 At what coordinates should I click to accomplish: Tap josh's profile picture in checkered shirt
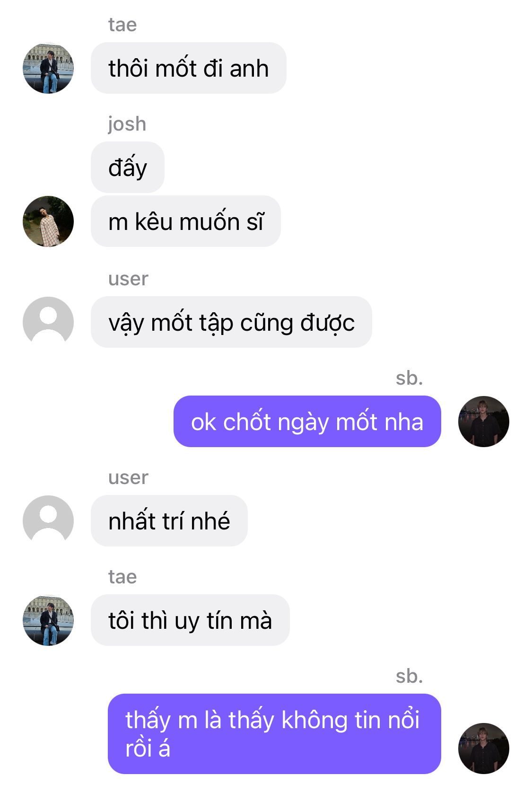coord(48,221)
